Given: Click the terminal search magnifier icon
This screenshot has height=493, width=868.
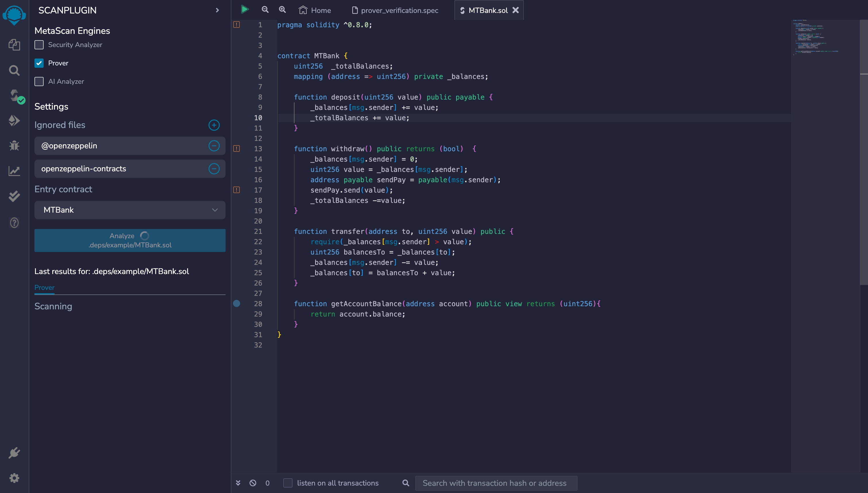Looking at the screenshot, I should (x=406, y=483).
